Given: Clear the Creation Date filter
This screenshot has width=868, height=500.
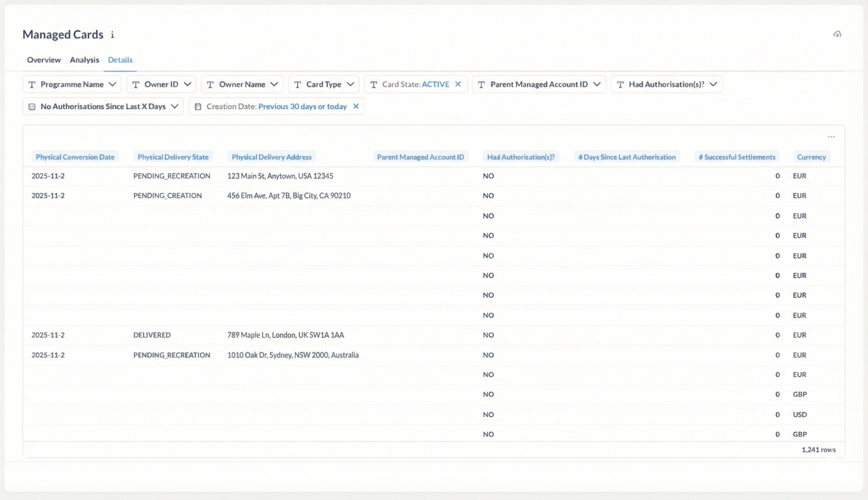Looking at the screenshot, I should 356,106.
